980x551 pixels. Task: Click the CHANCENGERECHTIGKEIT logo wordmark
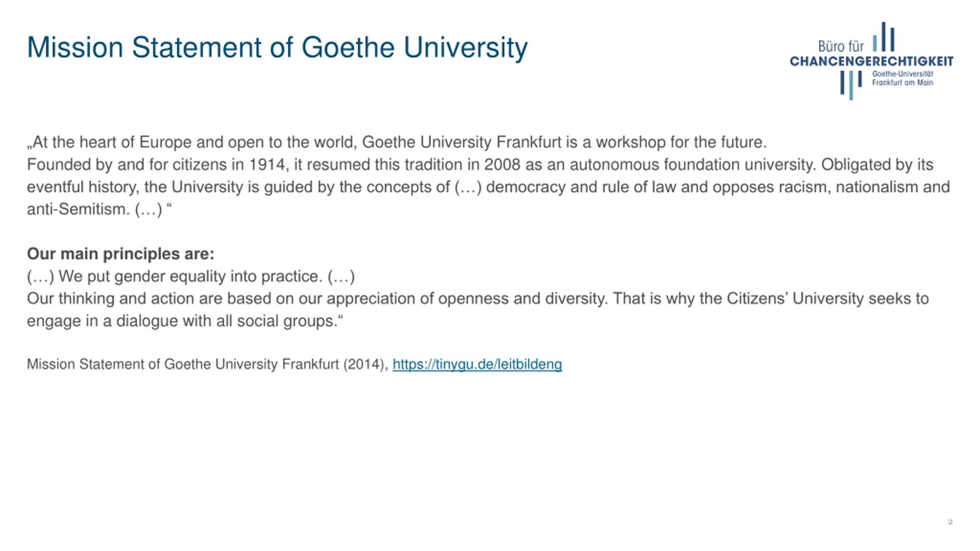coord(871,61)
